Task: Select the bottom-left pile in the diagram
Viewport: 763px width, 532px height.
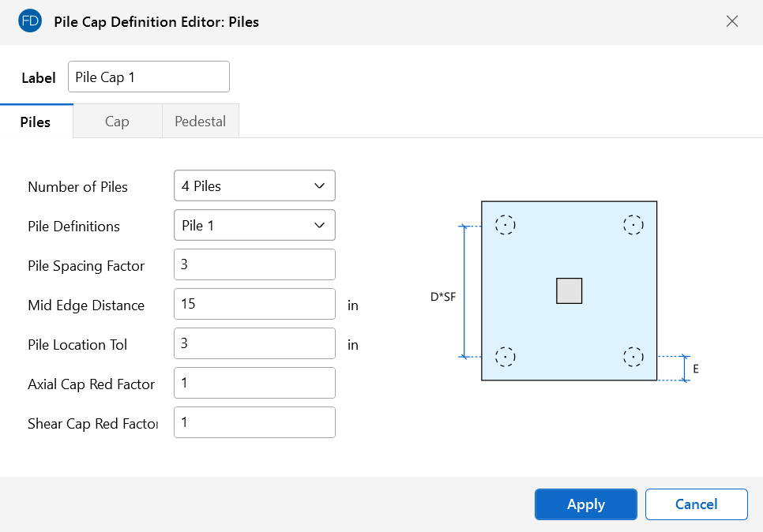Action: click(x=506, y=357)
